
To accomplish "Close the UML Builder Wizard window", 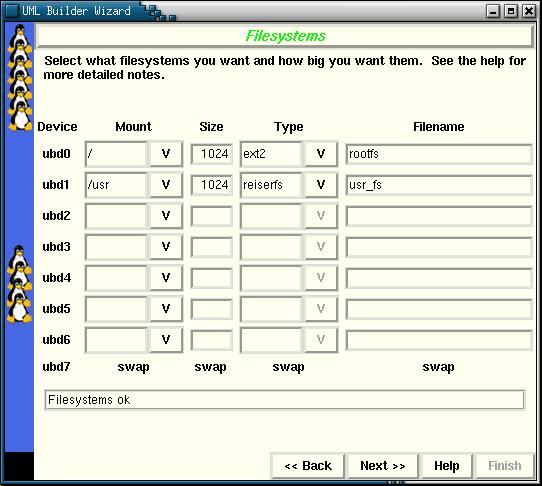I will pyautogui.click(x=529, y=11).
